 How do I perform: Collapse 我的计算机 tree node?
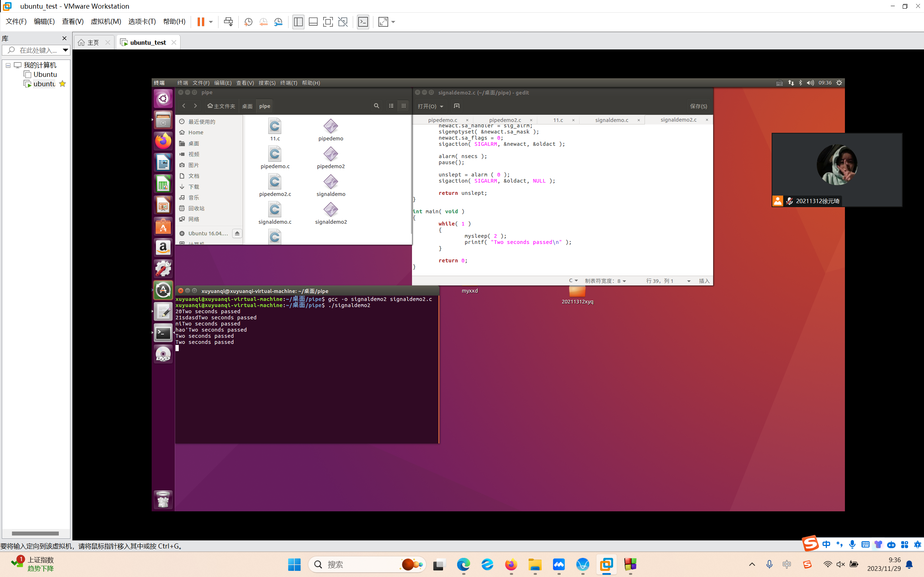pos(8,65)
